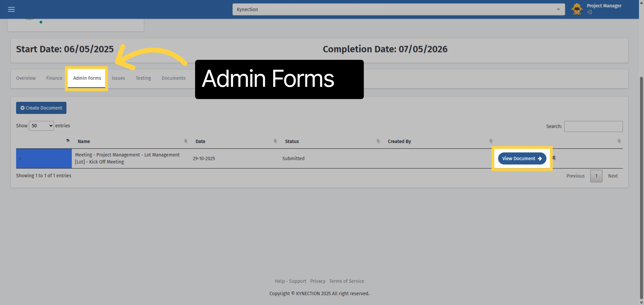Screen dimensions: 644x305
Task: Click the Completion Date 07/05/2026 heading
Action: (385, 49)
